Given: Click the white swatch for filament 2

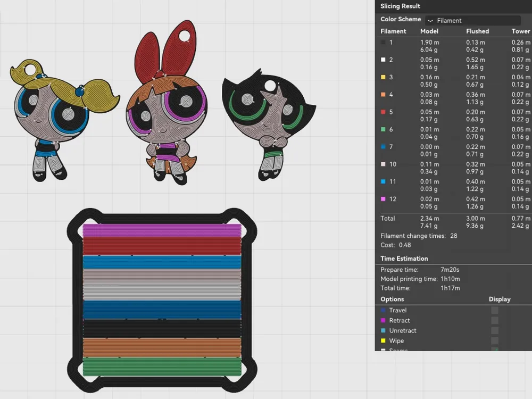Looking at the screenshot, I should (383, 60).
